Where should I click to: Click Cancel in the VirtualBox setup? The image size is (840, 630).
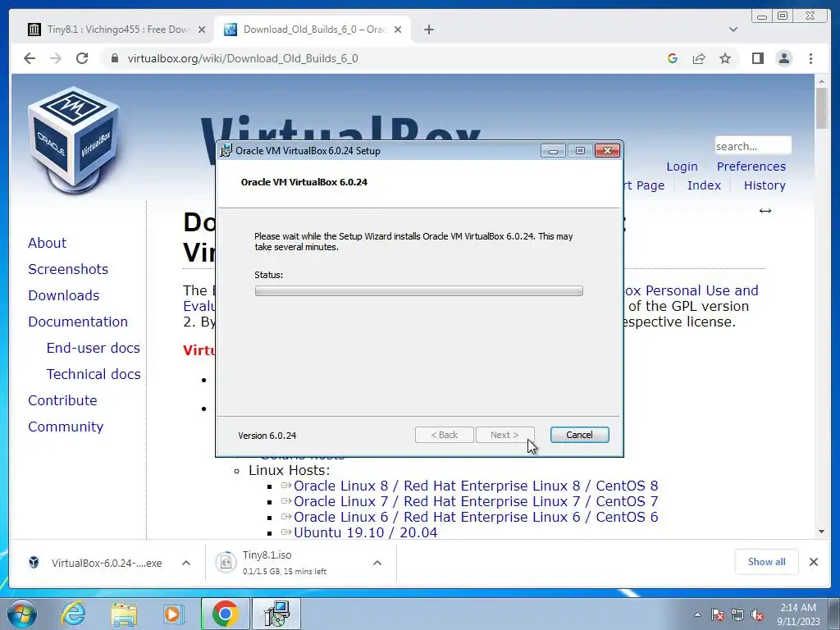(x=580, y=435)
